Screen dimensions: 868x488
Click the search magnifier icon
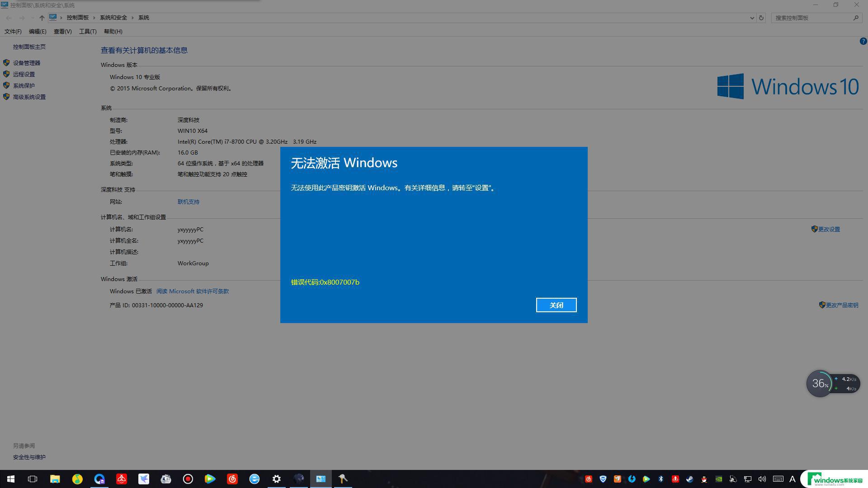pyautogui.click(x=856, y=18)
